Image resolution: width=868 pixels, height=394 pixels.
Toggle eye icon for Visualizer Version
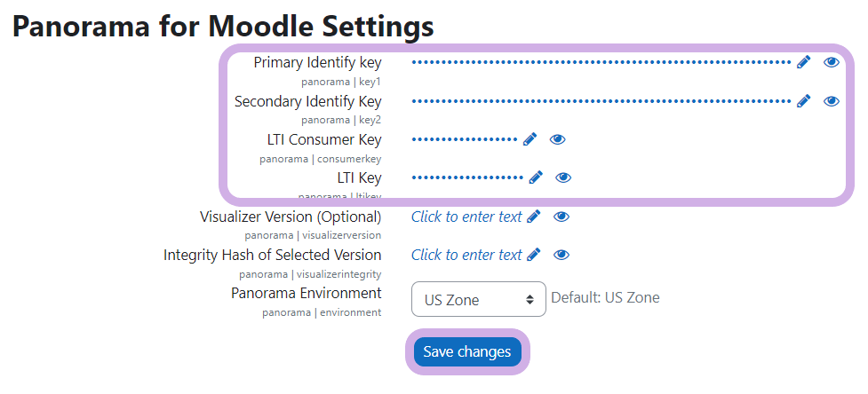point(561,217)
